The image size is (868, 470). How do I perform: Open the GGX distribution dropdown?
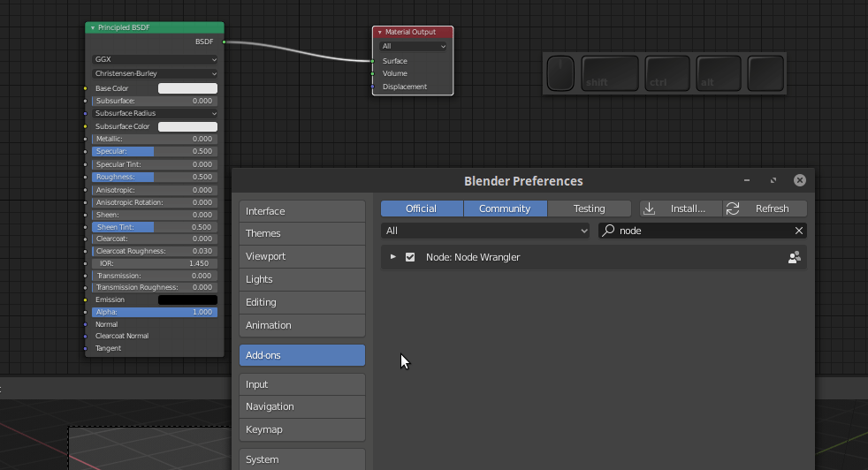coord(155,59)
